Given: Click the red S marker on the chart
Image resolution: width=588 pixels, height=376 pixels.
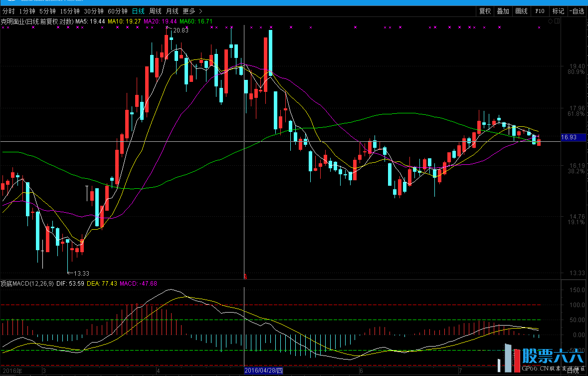Looking at the screenshot, I should coord(245,276).
